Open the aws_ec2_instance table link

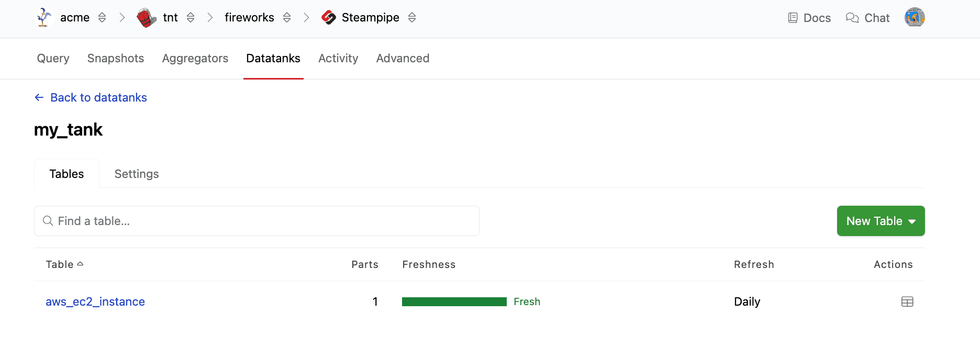tap(95, 301)
